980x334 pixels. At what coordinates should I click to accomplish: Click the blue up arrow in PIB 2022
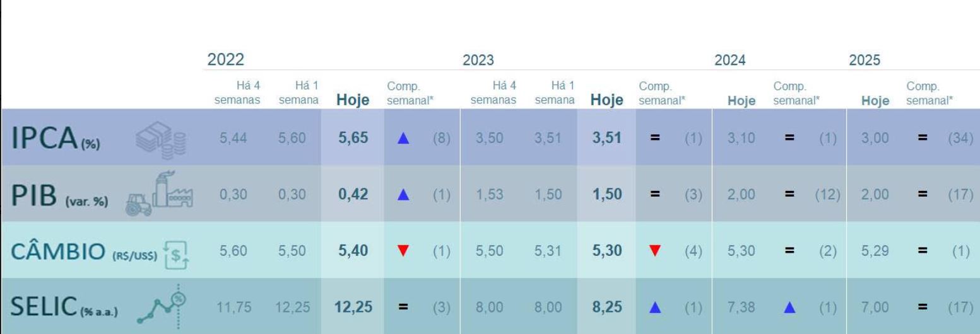pos(404,195)
